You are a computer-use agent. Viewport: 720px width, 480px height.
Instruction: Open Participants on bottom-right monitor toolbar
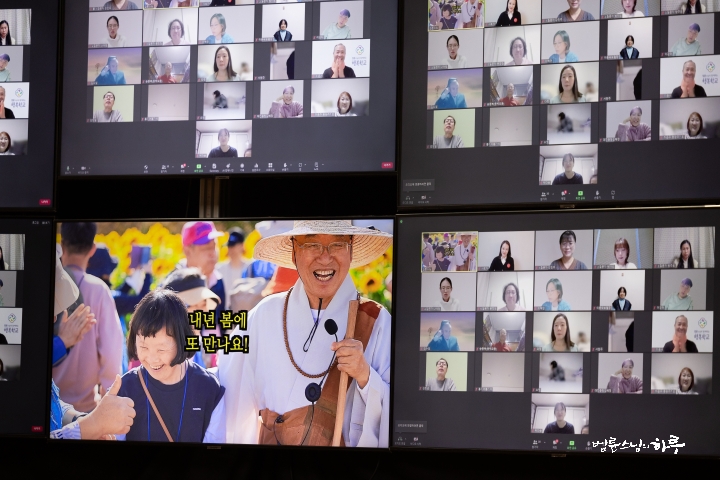coord(535,443)
